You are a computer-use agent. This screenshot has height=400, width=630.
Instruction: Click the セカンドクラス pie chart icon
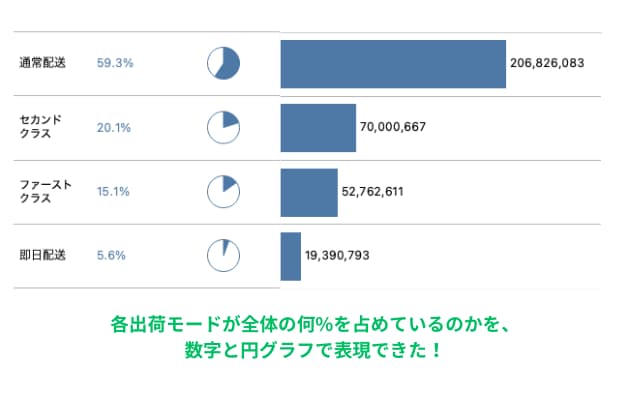(x=224, y=127)
